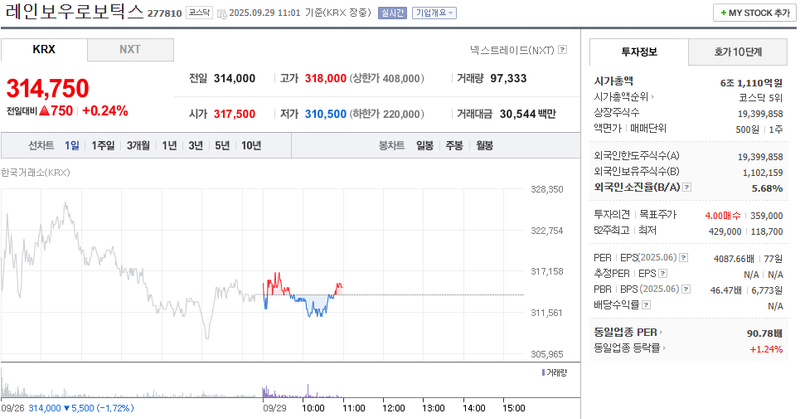Click the calendar icon next to date
Image resolution: width=800 pixels, height=419 pixels.
point(221,14)
